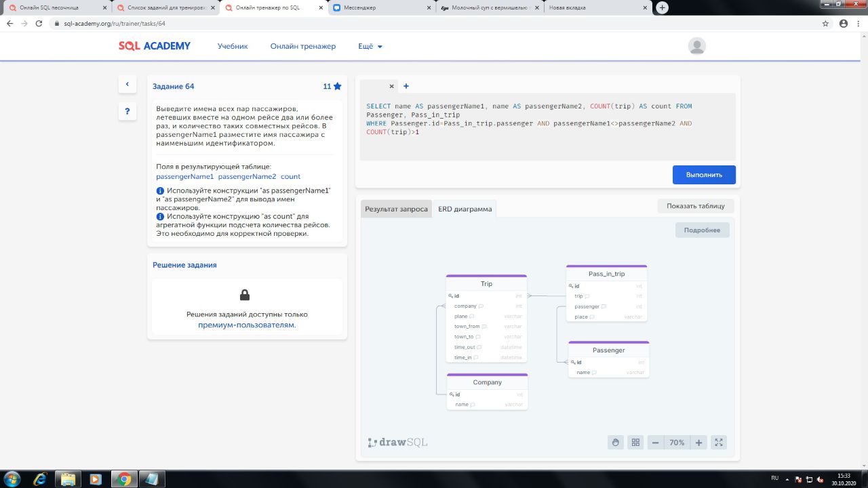Screen dimensions: 868x488
Task: Go back with the left arrow button beside Задание 64
Action: pyautogui.click(x=127, y=84)
